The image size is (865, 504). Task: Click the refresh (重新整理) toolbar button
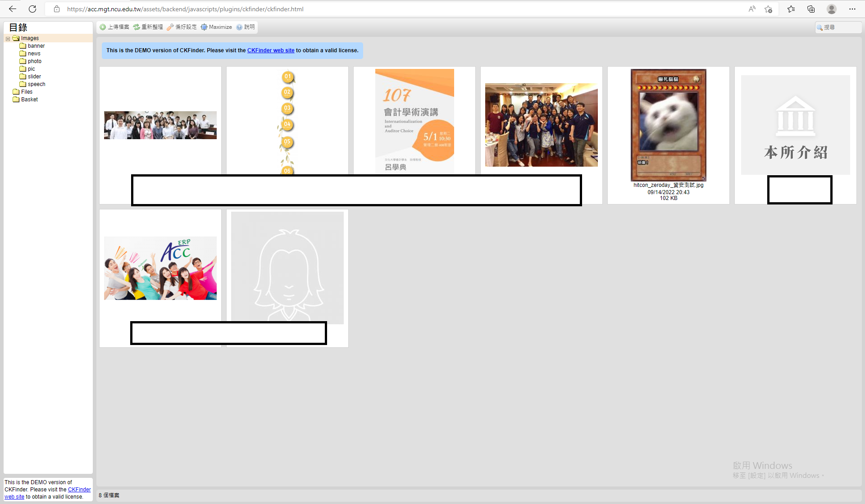[x=148, y=27]
